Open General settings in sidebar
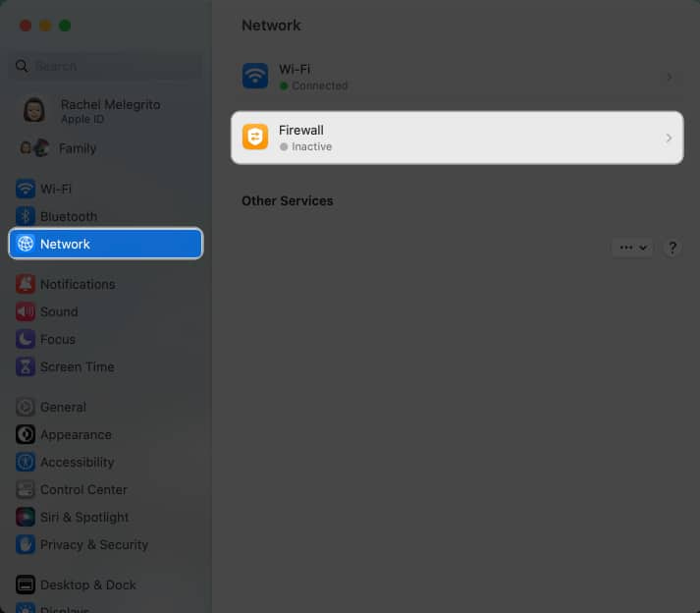 63,407
